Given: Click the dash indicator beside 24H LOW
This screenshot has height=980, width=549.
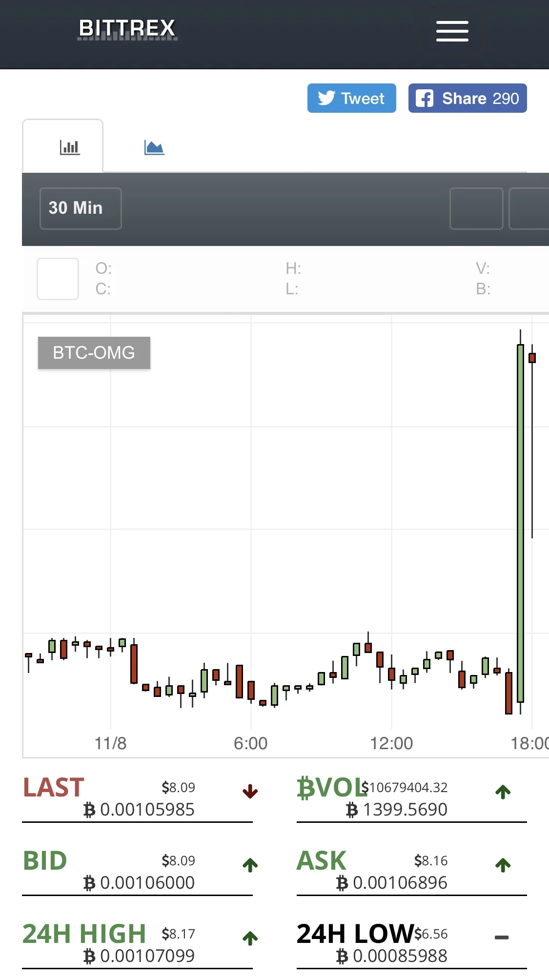Looking at the screenshot, I should point(502,938).
